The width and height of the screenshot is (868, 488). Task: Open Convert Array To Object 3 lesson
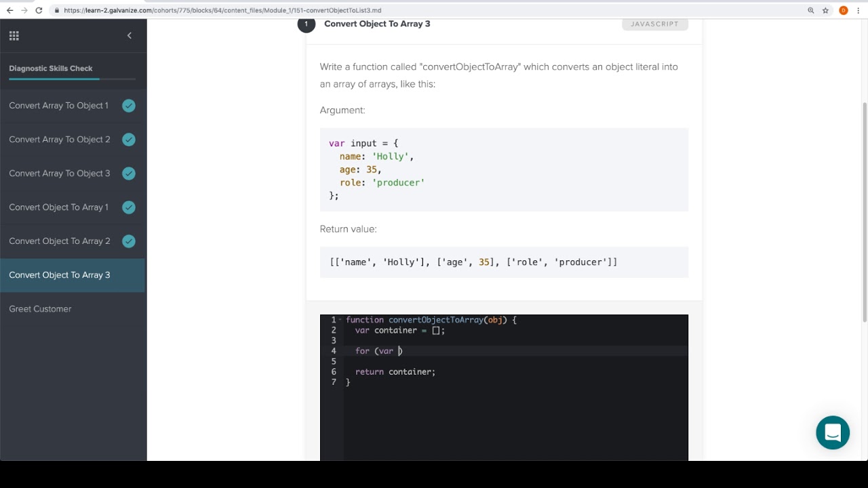pyautogui.click(x=73, y=174)
